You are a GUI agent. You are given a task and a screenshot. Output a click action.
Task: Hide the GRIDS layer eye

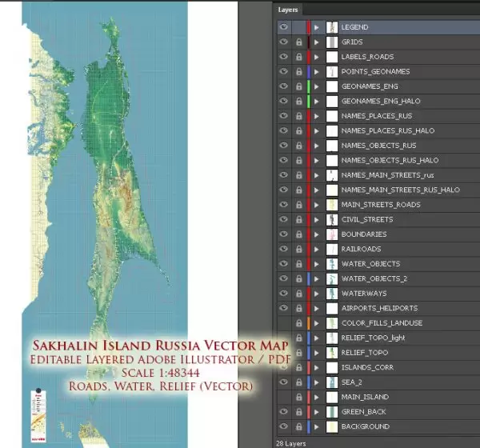click(284, 42)
